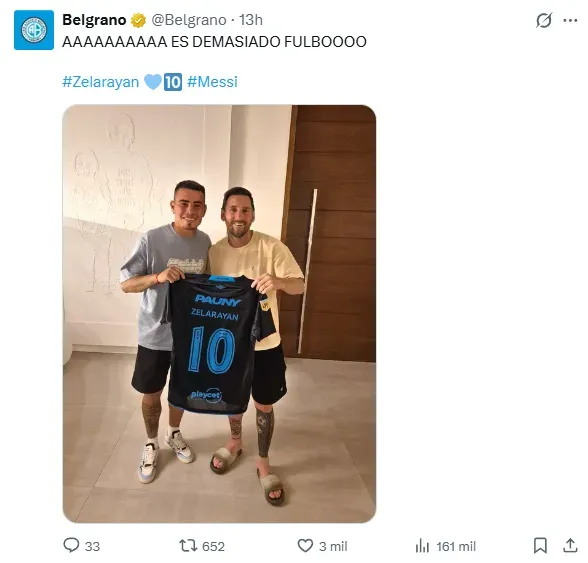Click the Belgrano display name

click(94, 20)
